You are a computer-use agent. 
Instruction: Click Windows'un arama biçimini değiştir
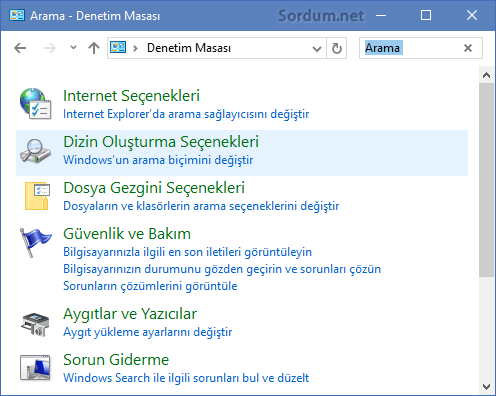(158, 160)
